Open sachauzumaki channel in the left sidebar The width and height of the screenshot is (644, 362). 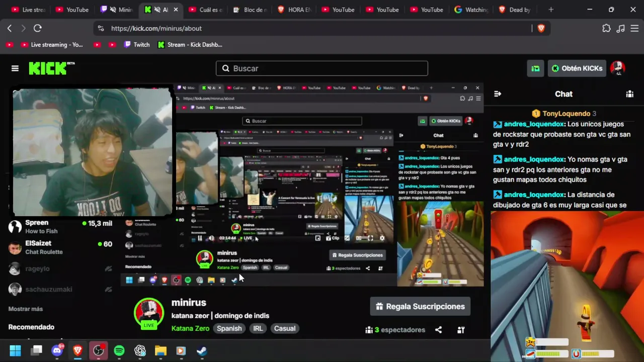60,289
